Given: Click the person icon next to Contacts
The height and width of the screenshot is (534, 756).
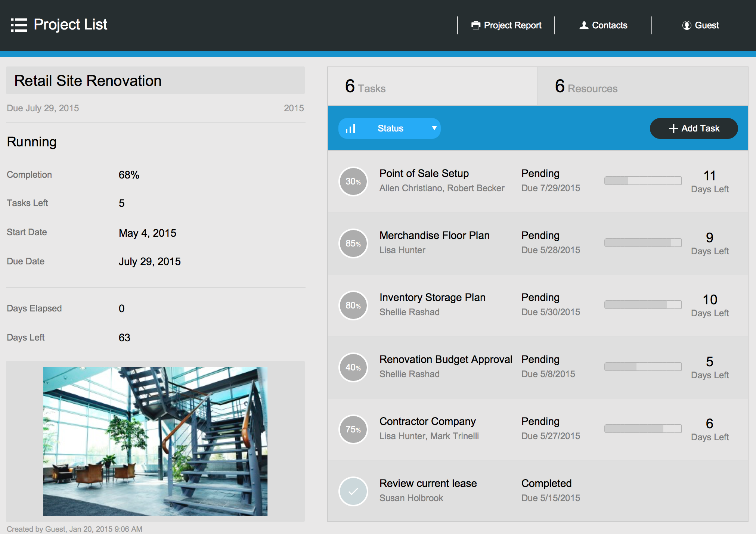Looking at the screenshot, I should click(584, 25).
